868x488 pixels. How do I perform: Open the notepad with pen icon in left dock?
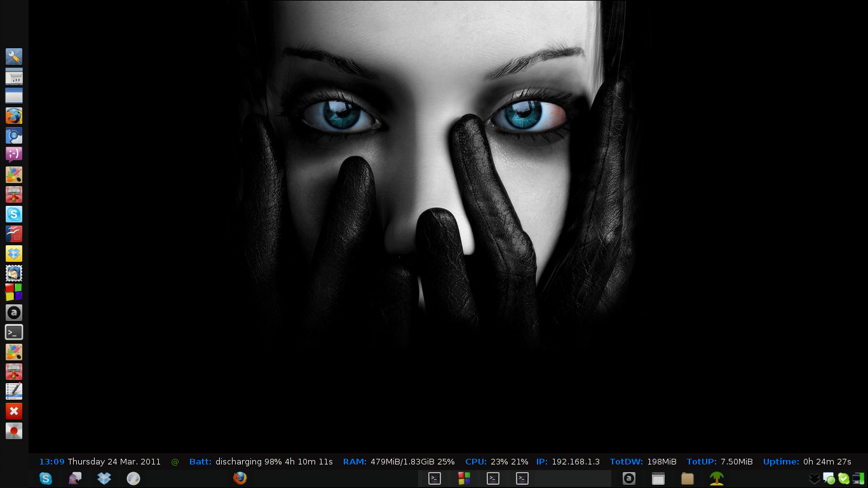14,391
